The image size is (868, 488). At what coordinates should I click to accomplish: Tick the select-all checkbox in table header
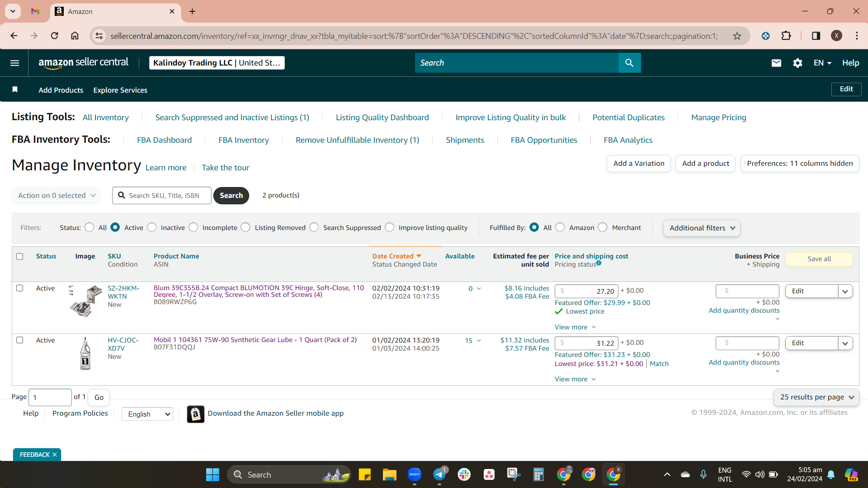(x=20, y=256)
